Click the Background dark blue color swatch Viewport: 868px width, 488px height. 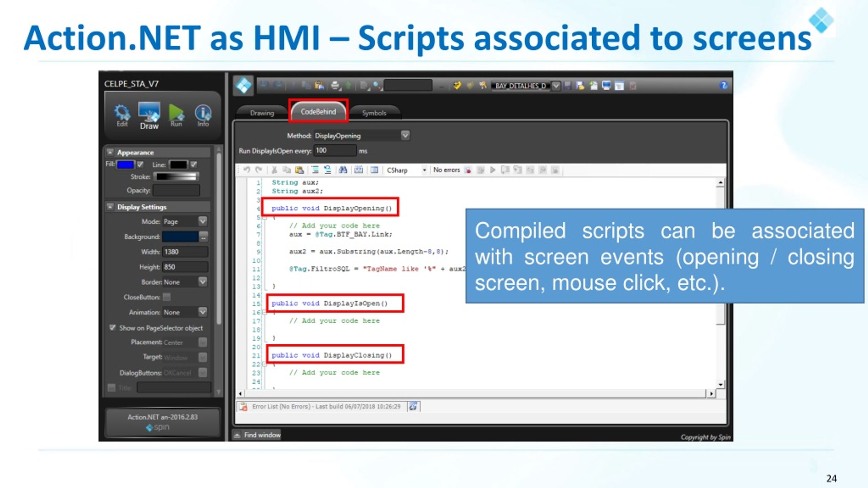point(180,237)
